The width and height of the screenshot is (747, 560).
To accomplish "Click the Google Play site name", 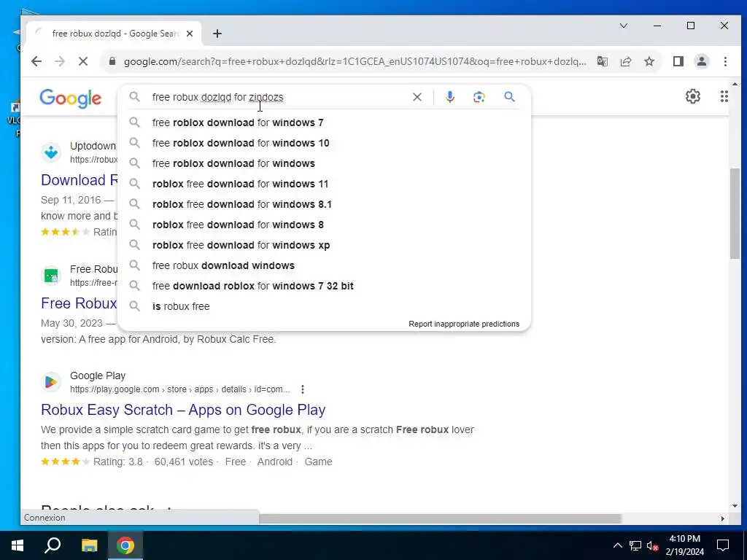I will click(x=98, y=376).
